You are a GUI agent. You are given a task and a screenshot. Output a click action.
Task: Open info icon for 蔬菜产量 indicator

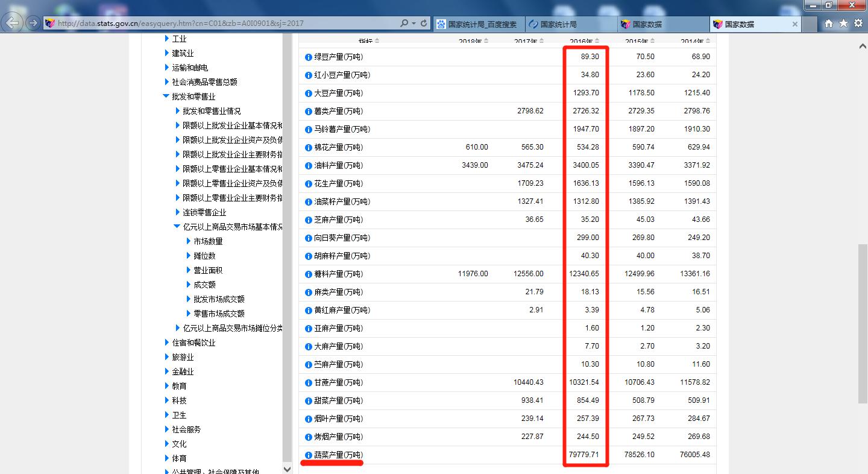[309, 455]
